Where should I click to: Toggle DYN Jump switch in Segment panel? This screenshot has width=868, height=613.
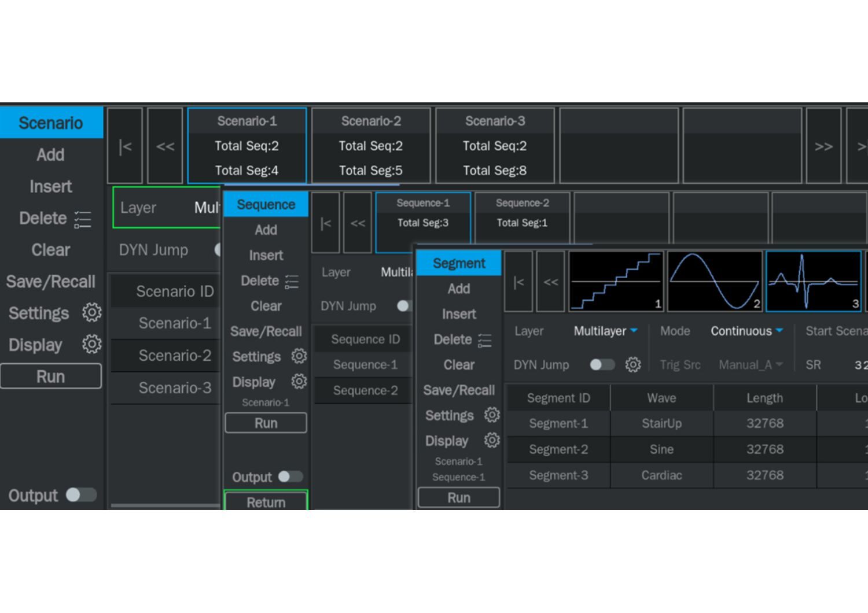pos(602,365)
